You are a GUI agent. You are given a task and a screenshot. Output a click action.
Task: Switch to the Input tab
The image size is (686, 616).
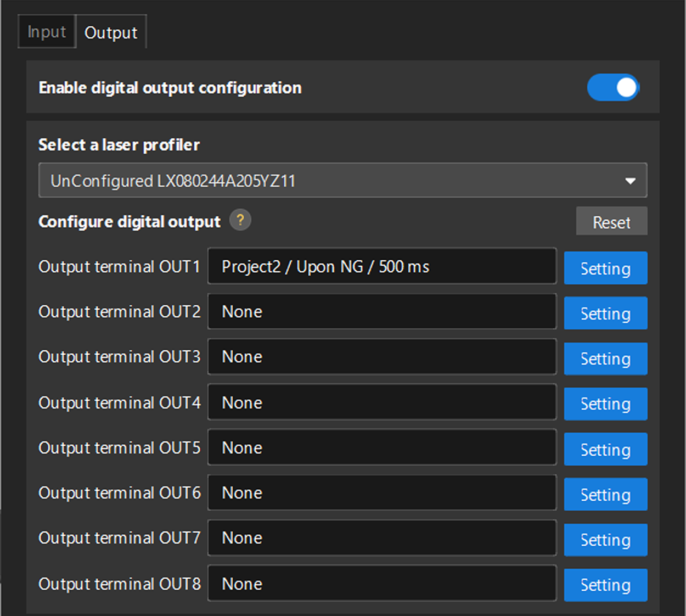46,31
